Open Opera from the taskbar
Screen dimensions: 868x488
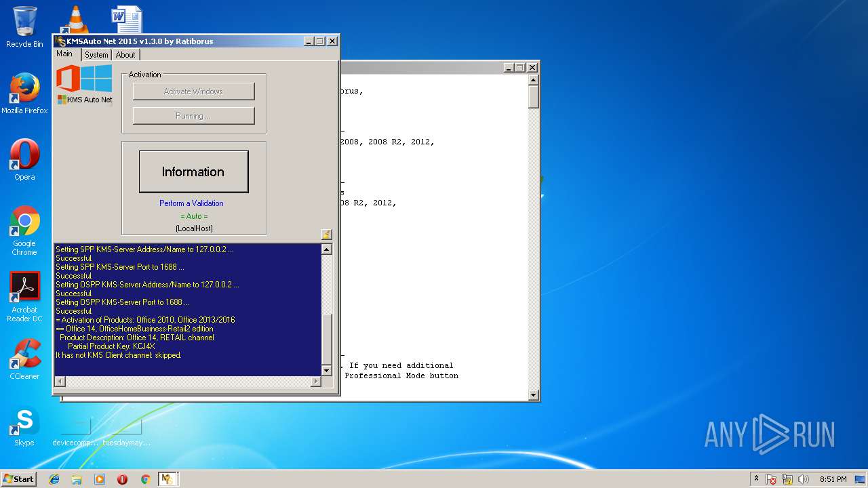122,479
